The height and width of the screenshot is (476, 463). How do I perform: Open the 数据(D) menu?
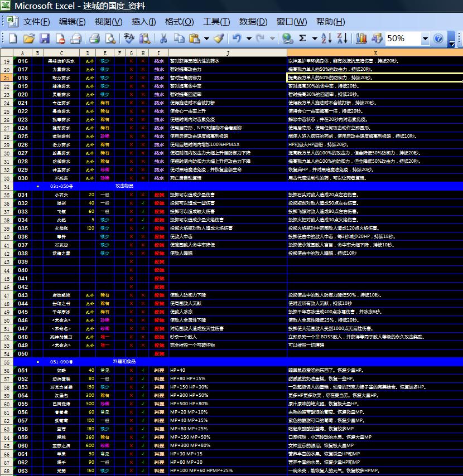pyautogui.click(x=253, y=22)
